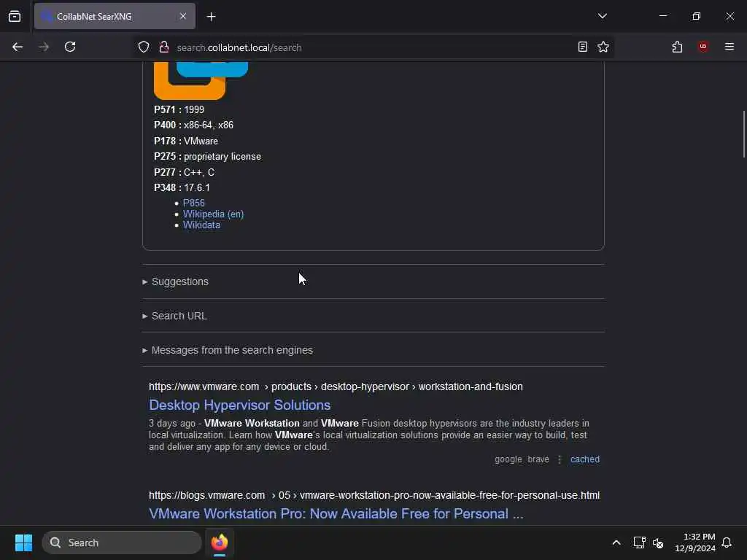Open the extensions puzzle icon

(677, 47)
